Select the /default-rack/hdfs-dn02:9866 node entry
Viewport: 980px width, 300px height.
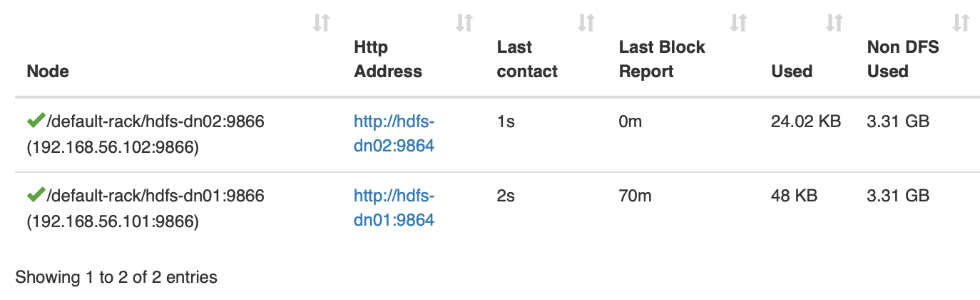click(x=155, y=121)
